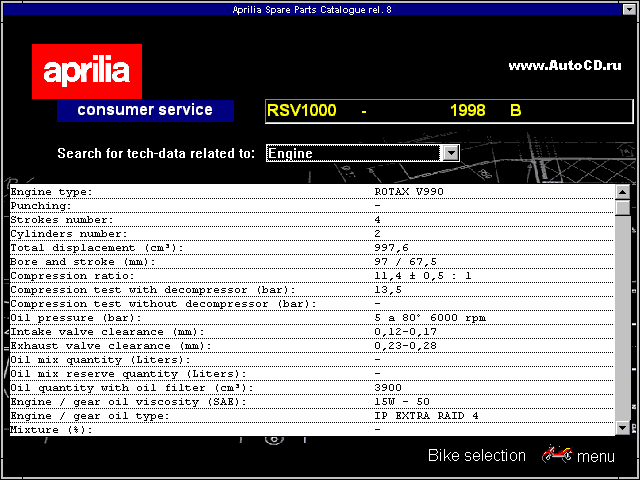Image resolution: width=640 pixels, height=480 pixels.
Task: Click the tech-data list scrollbar thumb
Action: pyautogui.click(x=623, y=207)
